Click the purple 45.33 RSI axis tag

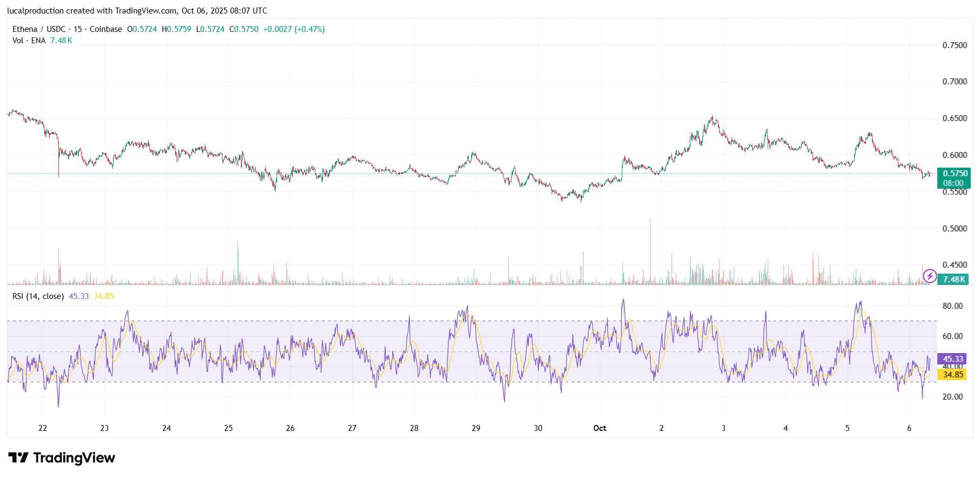pyautogui.click(x=953, y=359)
